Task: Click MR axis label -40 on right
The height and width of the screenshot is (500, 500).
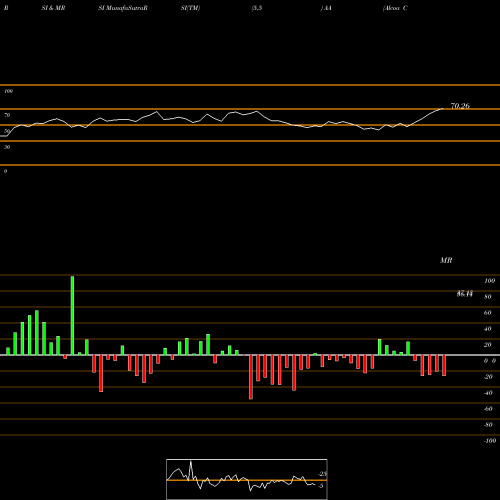Action: [x=488, y=393]
